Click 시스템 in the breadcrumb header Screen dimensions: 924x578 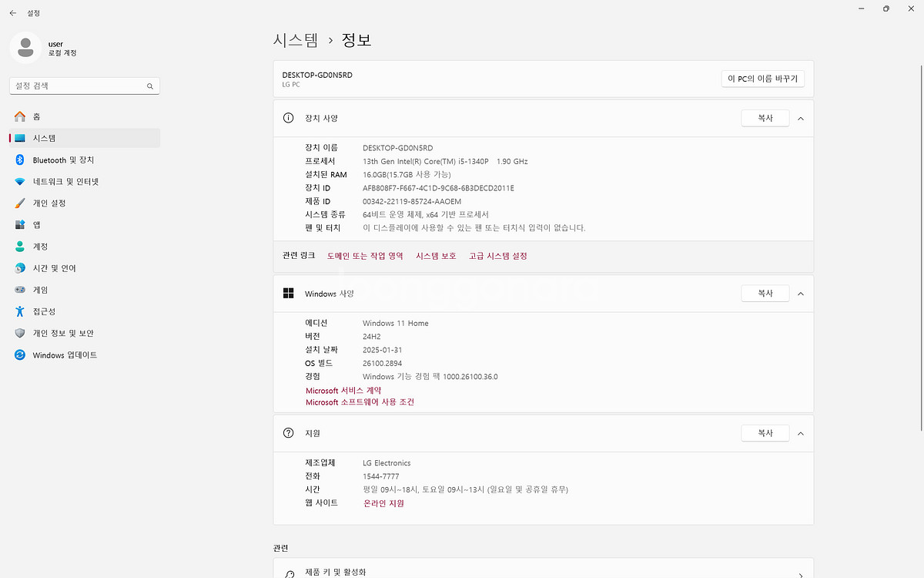point(296,40)
